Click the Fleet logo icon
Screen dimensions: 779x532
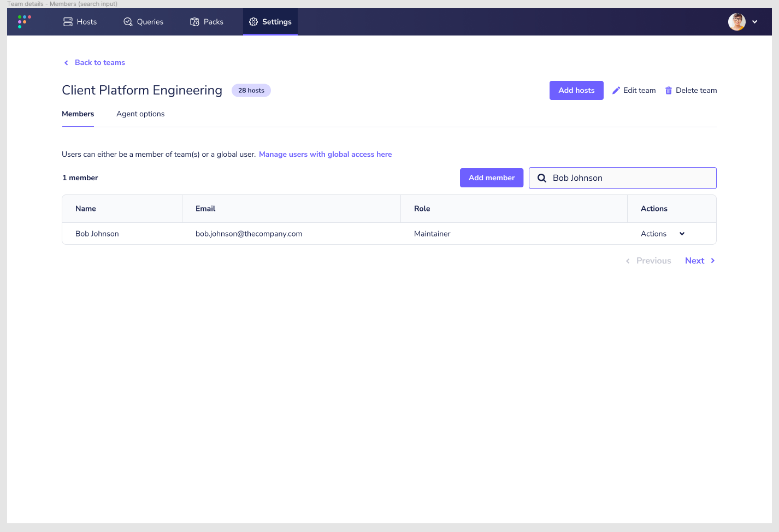point(23,21)
